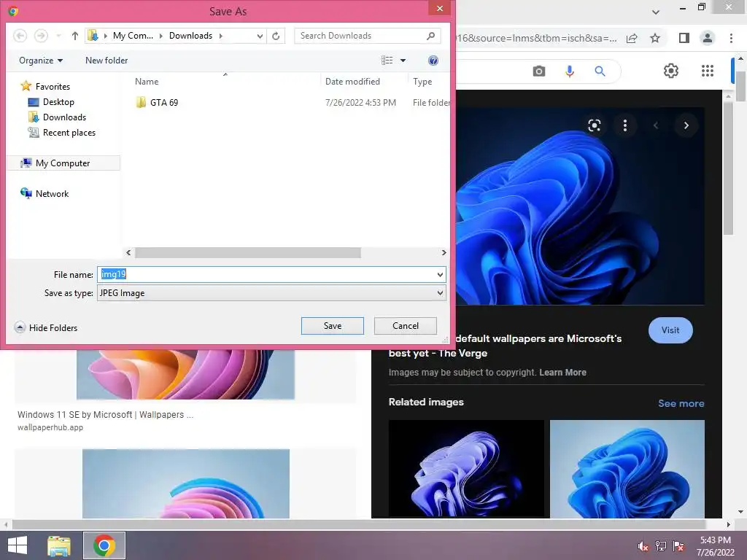Click the Visit button

click(x=670, y=330)
